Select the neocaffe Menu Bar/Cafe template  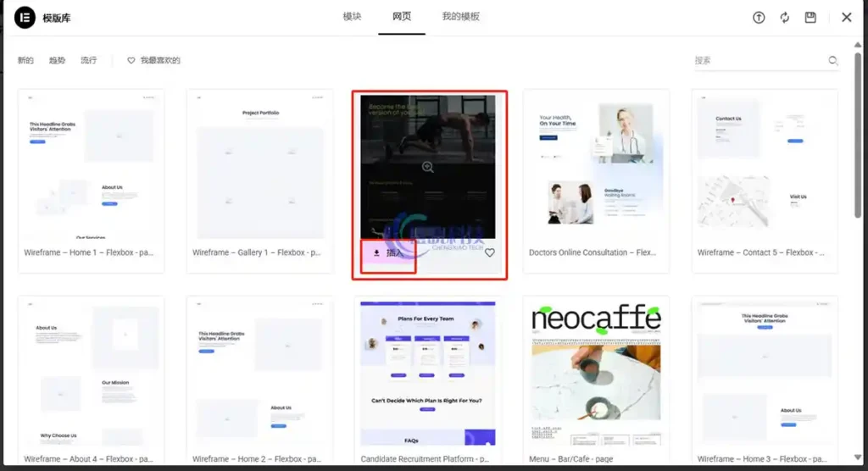pos(596,373)
